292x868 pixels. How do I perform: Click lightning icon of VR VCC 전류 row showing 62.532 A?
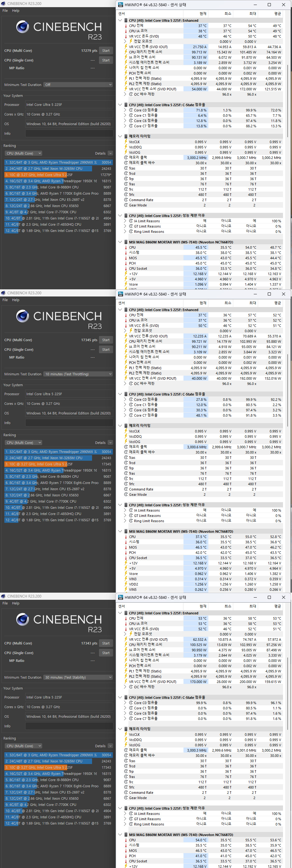126,639
